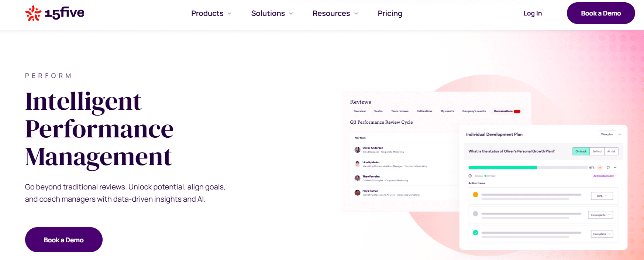The height and width of the screenshot is (260, 644).
Task: Click the Log In link
Action: click(533, 13)
